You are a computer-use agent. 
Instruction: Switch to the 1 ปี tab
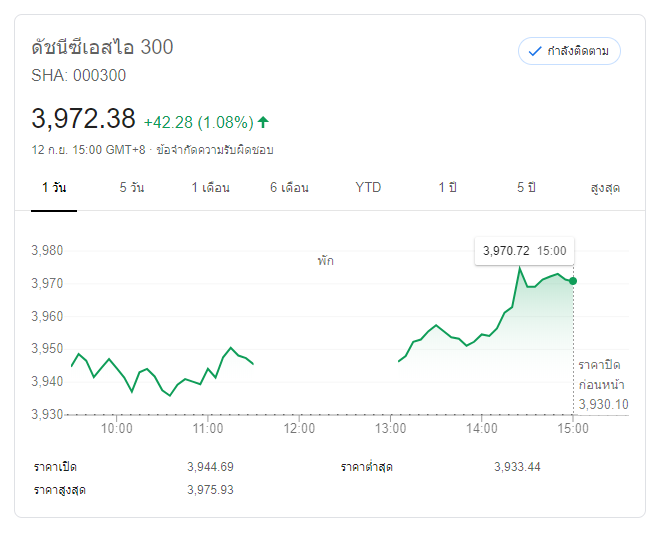coord(447,187)
